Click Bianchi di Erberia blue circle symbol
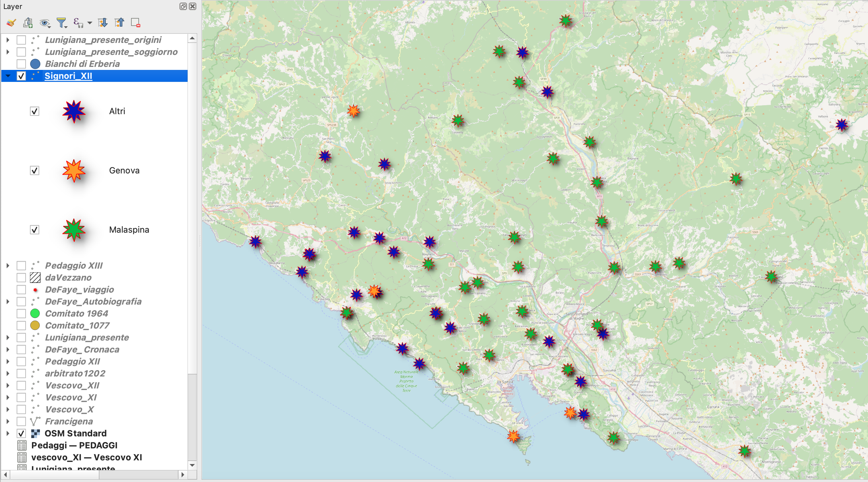868x482 pixels. pyautogui.click(x=35, y=64)
